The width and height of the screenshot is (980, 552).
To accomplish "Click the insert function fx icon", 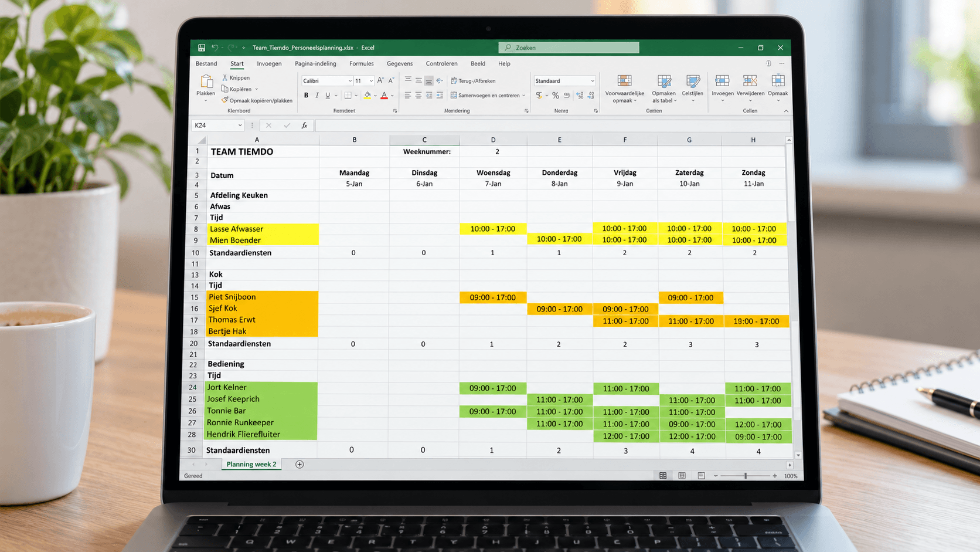I will coord(304,125).
